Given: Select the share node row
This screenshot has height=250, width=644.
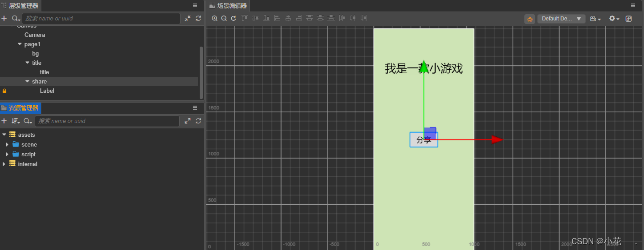Looking at the screenshot, I should tap(99, 81).
